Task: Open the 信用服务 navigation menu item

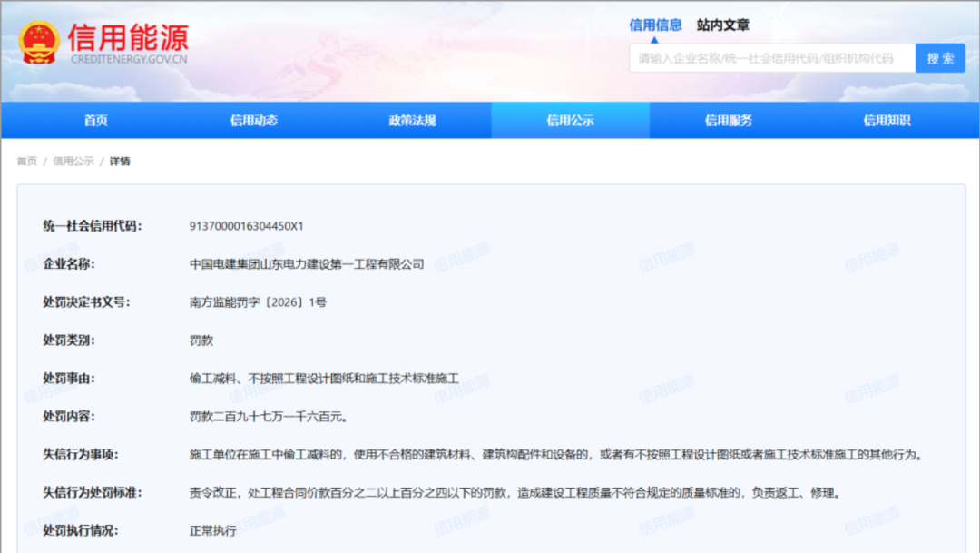Action: pos(728,120)
